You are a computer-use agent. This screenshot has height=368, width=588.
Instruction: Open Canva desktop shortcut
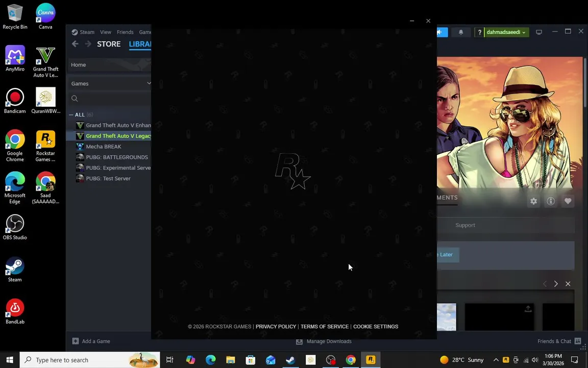45,16
